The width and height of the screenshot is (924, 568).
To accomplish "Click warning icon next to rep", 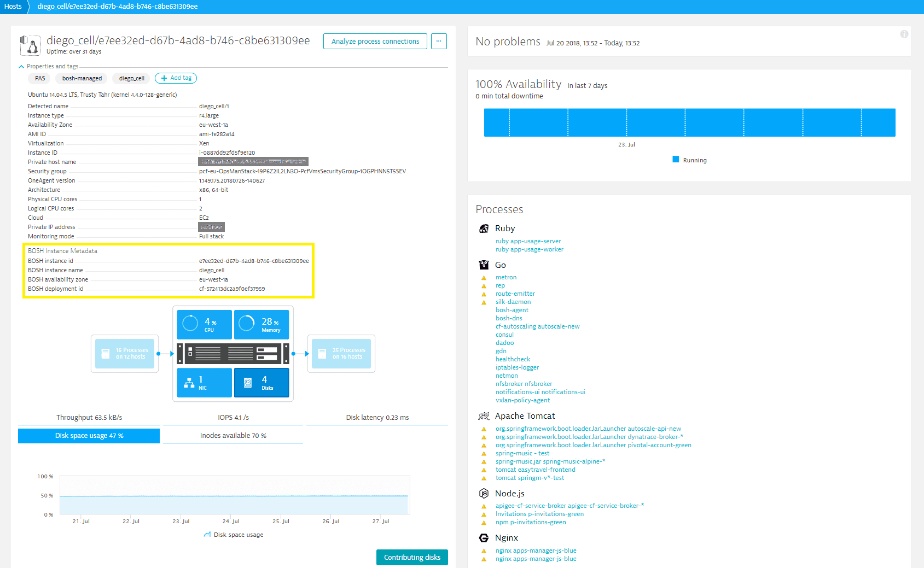I will (x=484, y=286).
